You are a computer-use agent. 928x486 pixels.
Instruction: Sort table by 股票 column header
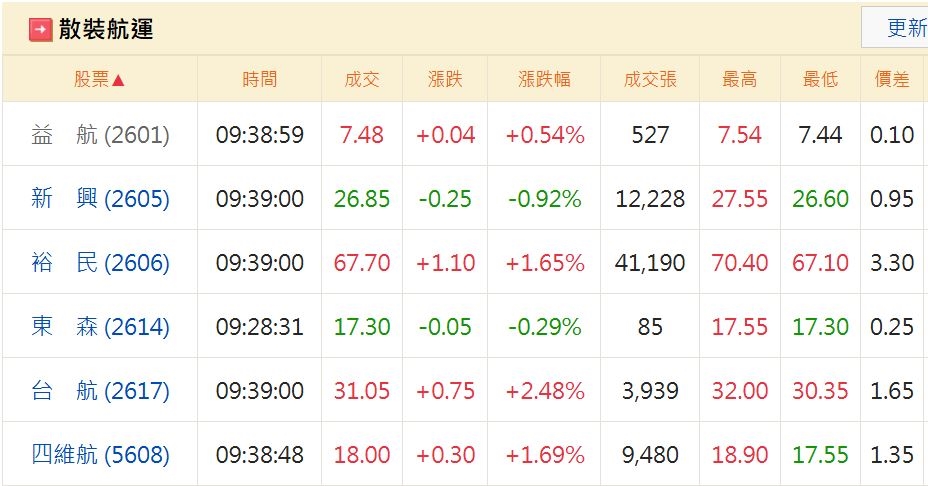point(99,80)
